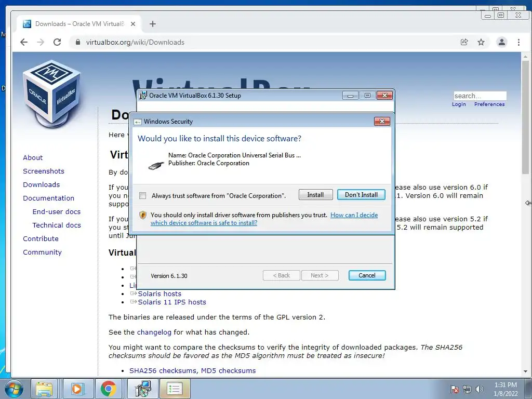Image resolution: width=532 pixels, height=399 pixels.
Task: Open End-user docs link
Action: pos(56,212)
